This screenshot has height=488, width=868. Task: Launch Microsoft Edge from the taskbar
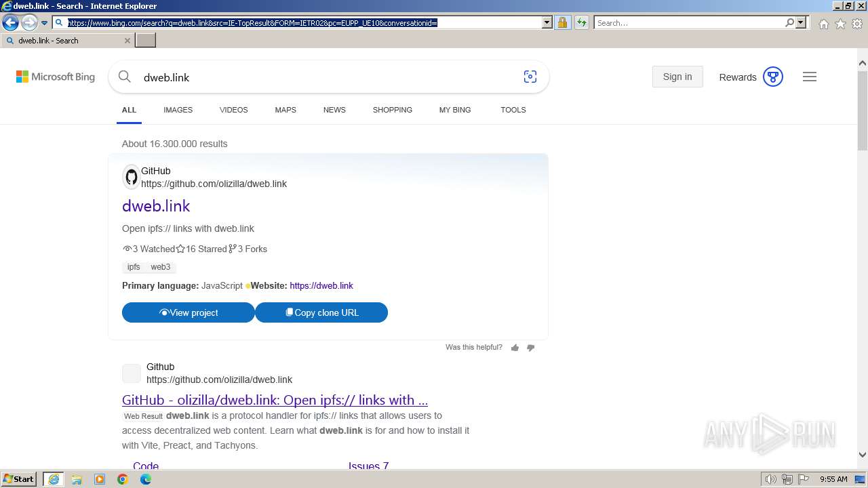[146, 479]
